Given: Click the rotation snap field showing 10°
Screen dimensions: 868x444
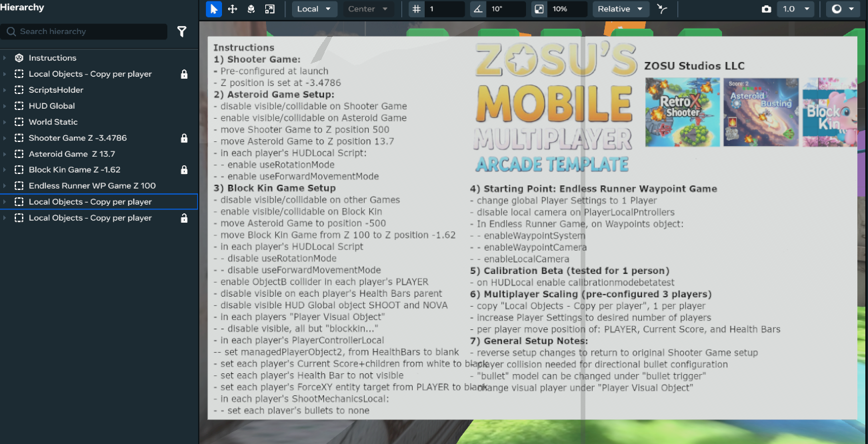Looking at the screenshot, I should [x=507, y=9].
